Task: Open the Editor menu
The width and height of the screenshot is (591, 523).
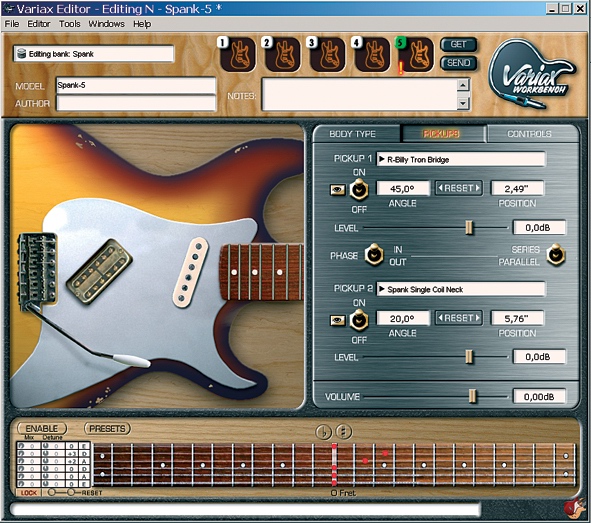Action: tap(38, 24)
